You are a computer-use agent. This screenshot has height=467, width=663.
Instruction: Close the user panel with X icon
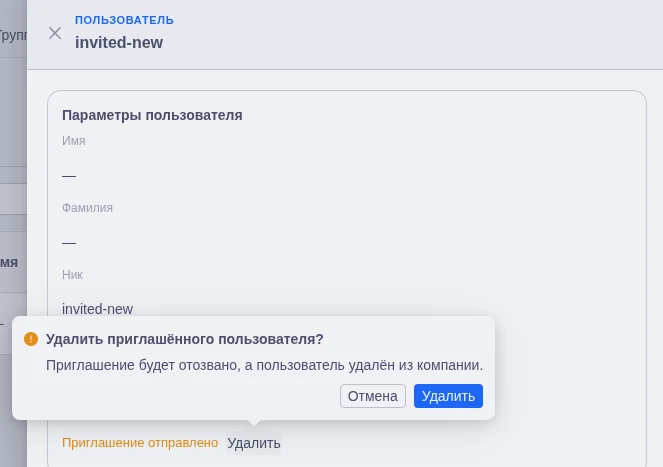[x=55, y=33]
